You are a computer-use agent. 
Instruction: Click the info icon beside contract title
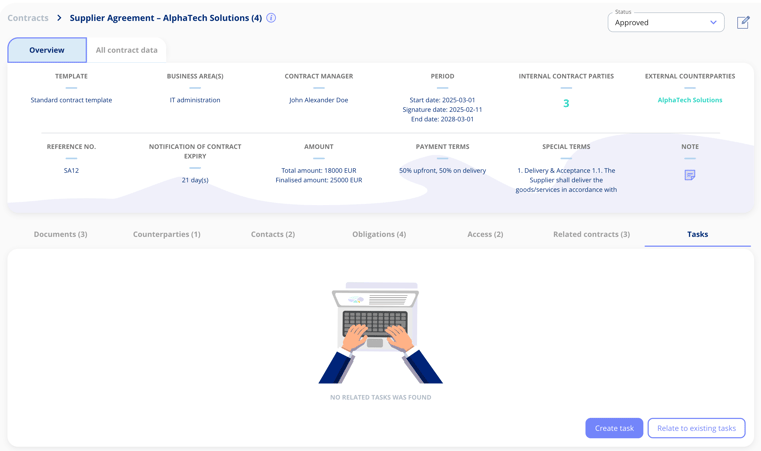(x=271, y=18)
